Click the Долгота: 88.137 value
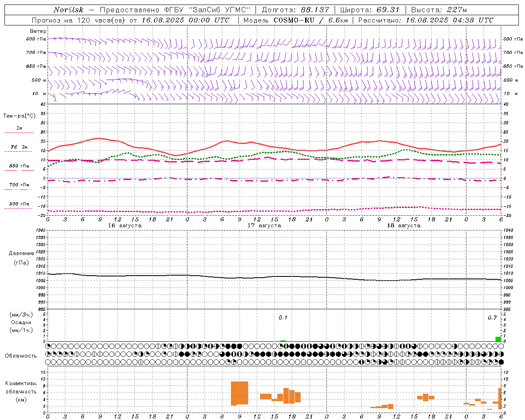Viewport: 525px width, 420px height. [x=295, y=10]
